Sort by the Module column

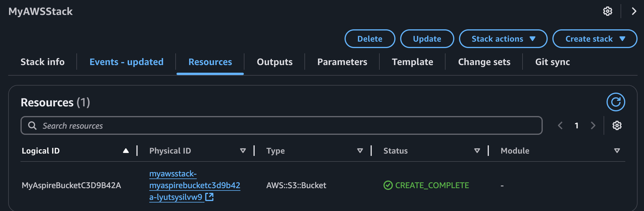pyautogui.click(x=617, y=151)
